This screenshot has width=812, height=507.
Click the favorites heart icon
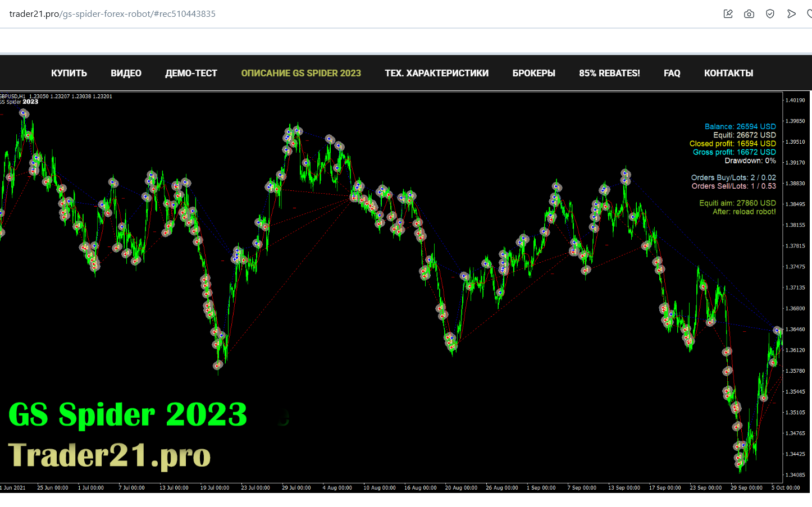click(x=810, y=14)
